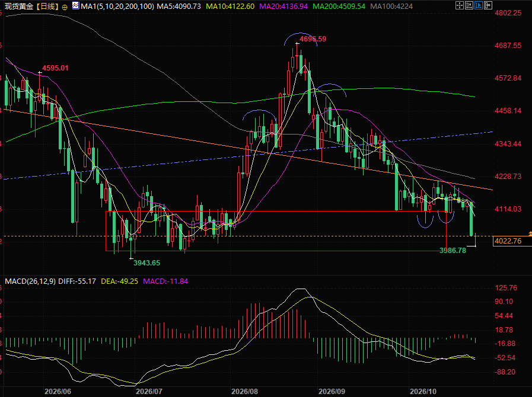Click the 3986.78 low price label

pos(453,251)
